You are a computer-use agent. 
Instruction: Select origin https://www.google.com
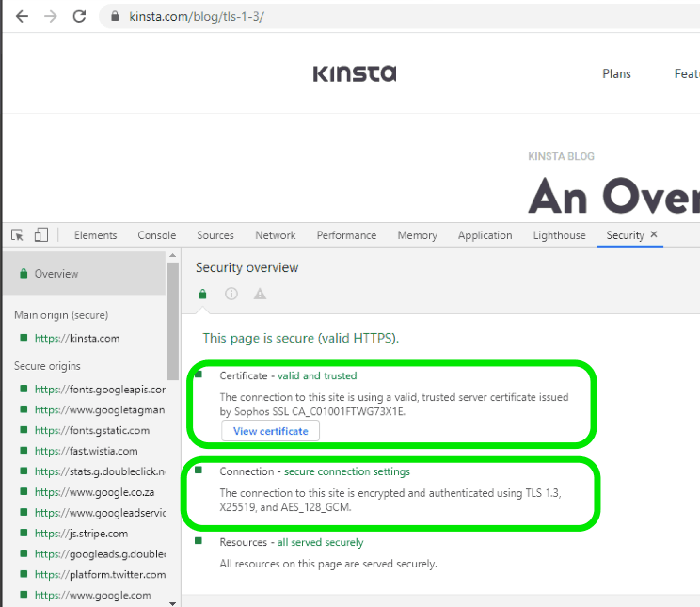tap(93, 595)
